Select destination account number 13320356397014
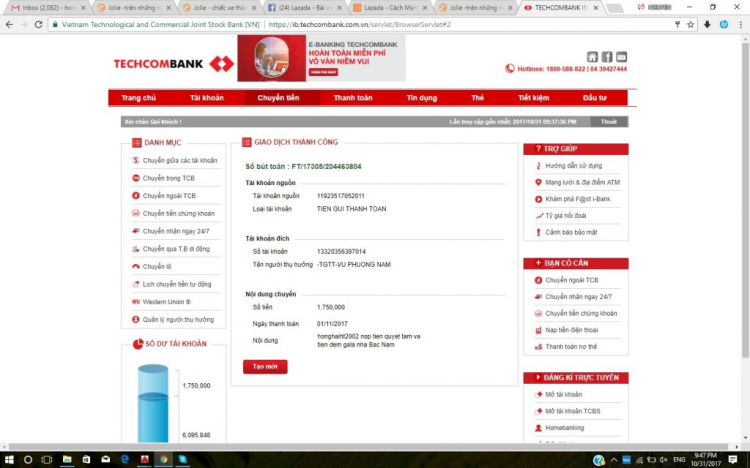Viewport: 750px width, 468px height. pyautogui.click(x=341, y=251)
